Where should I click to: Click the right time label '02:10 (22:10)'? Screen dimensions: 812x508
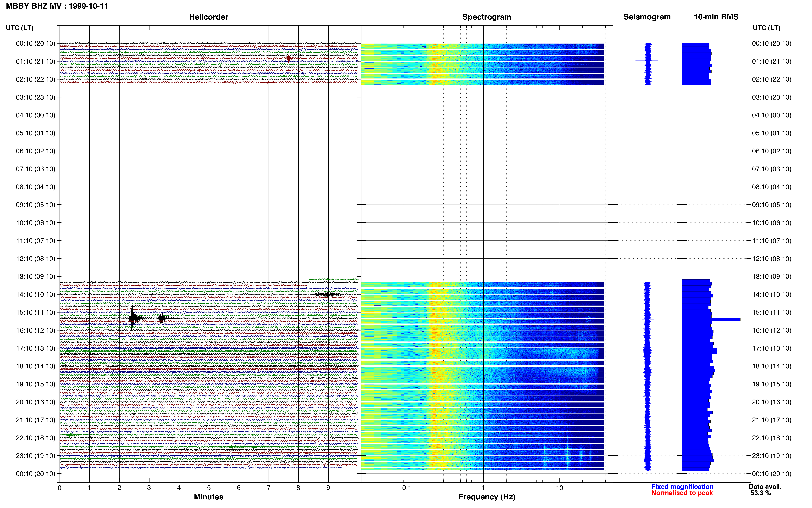(x=772, y=80)
